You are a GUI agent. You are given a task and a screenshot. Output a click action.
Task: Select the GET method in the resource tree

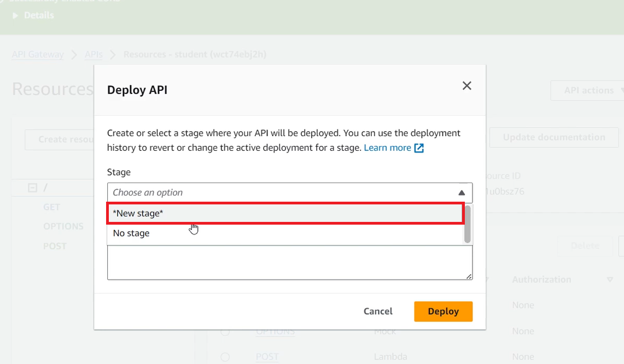tap(51, 207)
